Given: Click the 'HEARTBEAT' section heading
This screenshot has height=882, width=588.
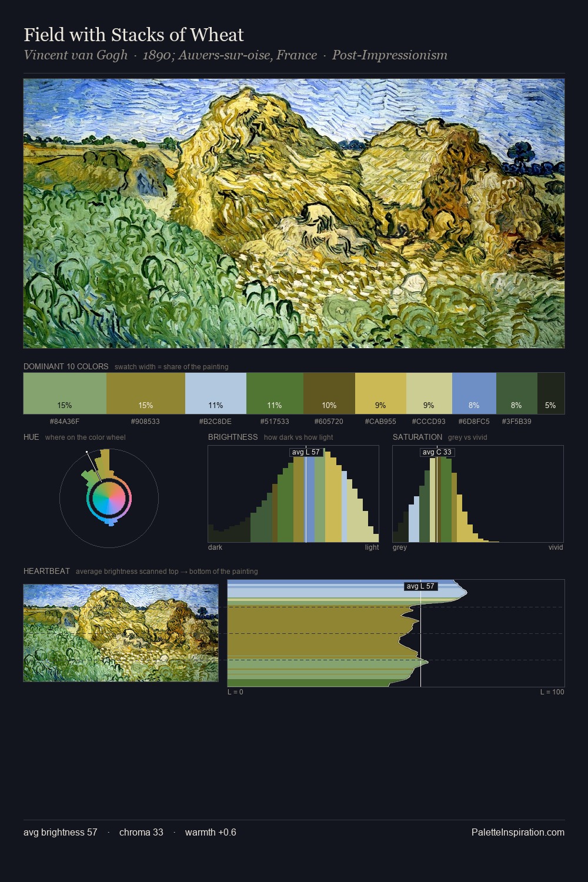Looking at the screenshot, I should (x=46, y=571).
